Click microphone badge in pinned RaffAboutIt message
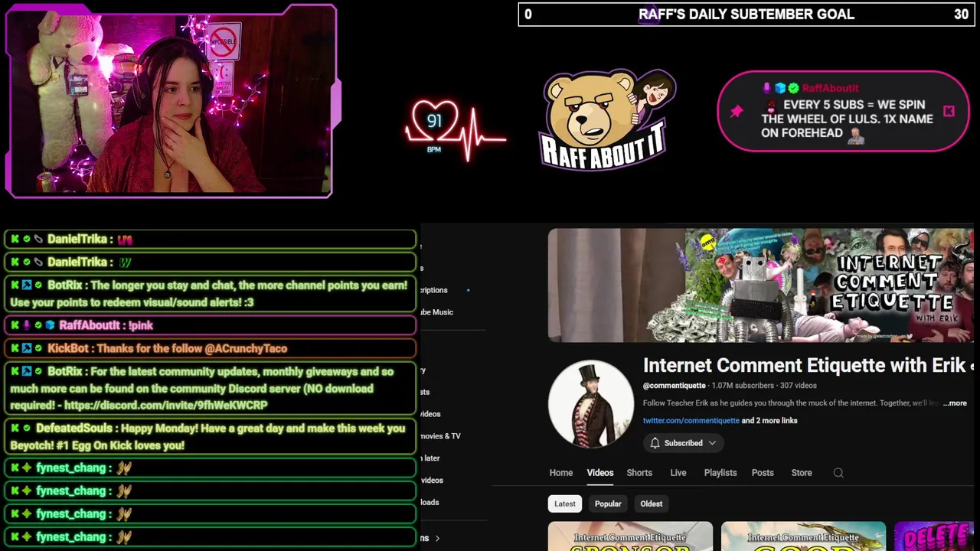 point(768,88)
